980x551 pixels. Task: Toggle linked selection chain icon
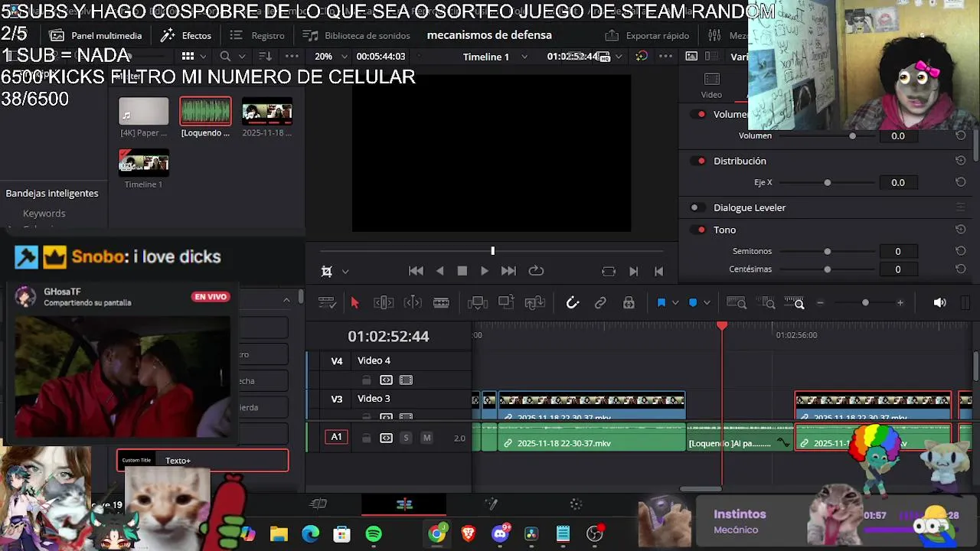pyautogui.click(x=600, y=303)
